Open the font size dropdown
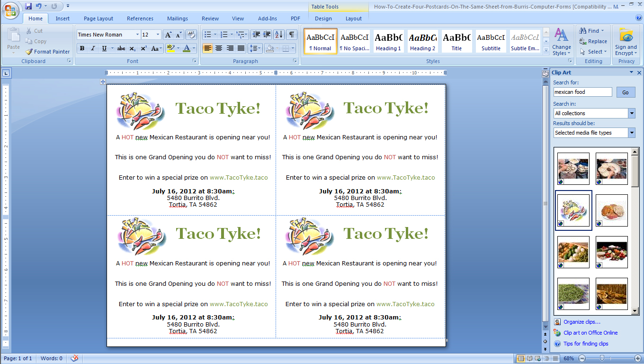This screenshot has width=644, height=364. point(158,35)
